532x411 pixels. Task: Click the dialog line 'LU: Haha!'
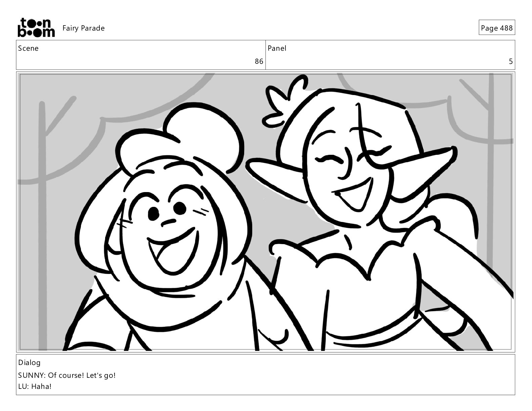coord(35,386)
